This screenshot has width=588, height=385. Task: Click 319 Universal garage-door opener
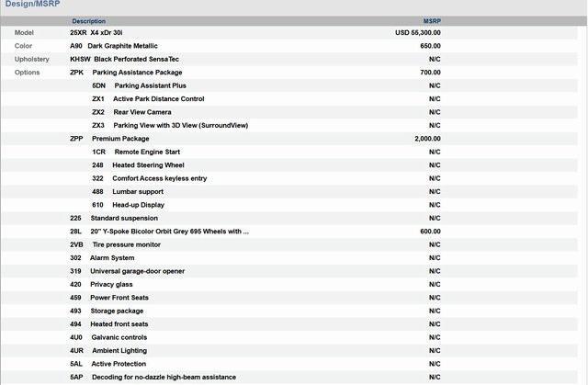click(x=127, y=271)
